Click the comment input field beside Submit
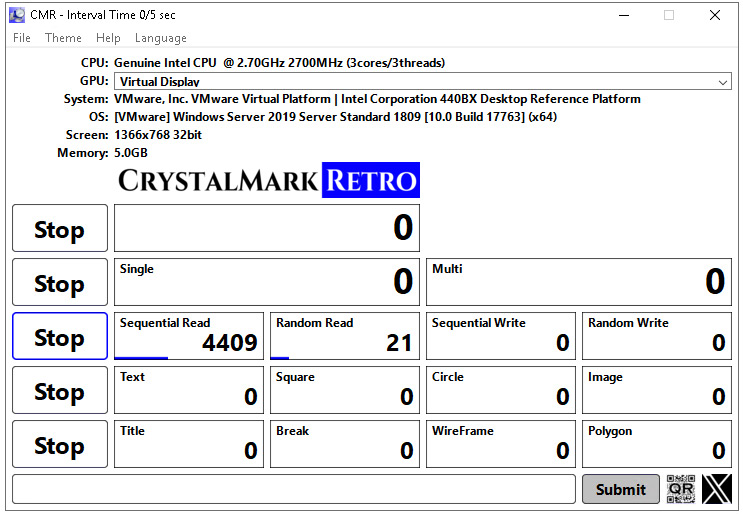Viewport: 743px width, 514px height. coord(294,489)
